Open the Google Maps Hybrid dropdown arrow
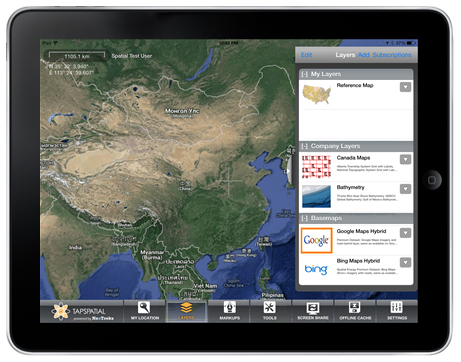Viewport: 461px width, 362px height. click(405, 233)
